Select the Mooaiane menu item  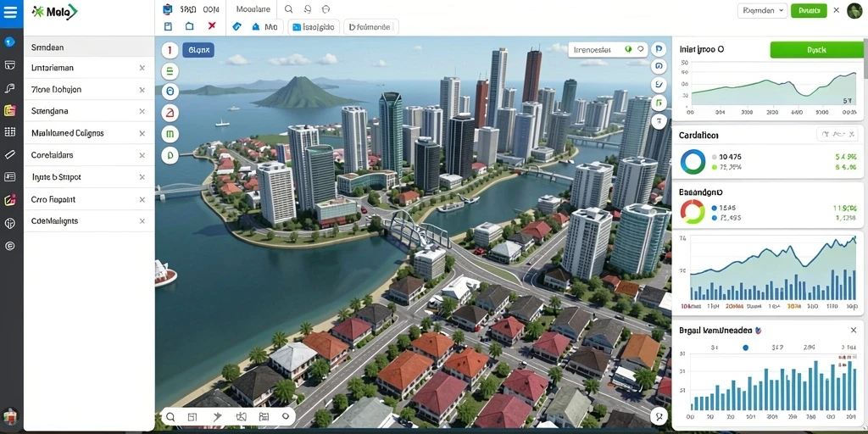[x=253, y=9]
